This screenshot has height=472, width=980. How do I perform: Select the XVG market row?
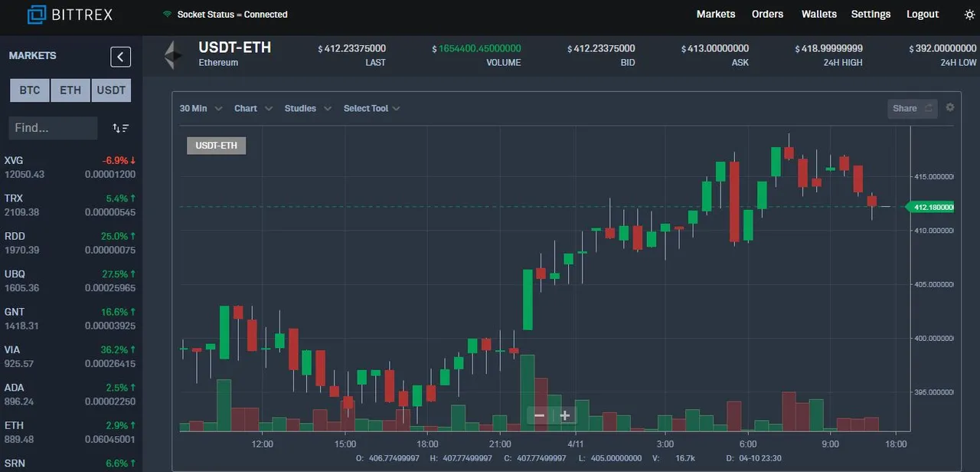(x=70, y=167)
